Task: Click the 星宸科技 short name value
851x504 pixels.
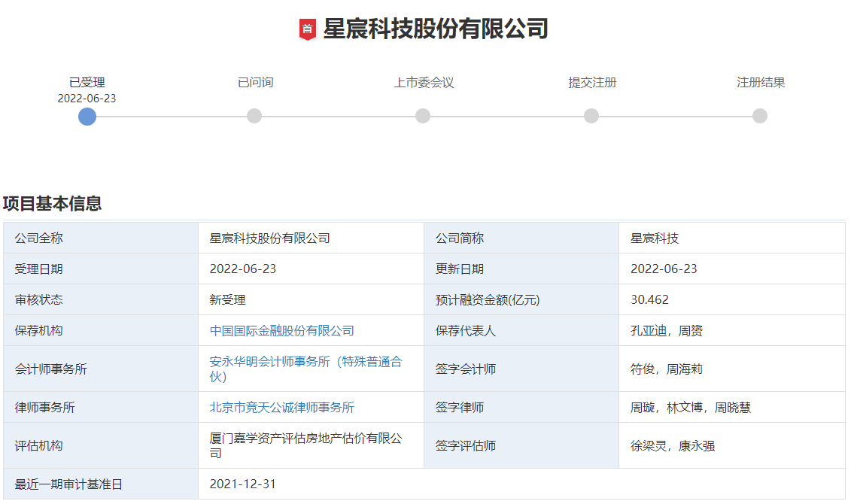Action: tap(655, 238)
